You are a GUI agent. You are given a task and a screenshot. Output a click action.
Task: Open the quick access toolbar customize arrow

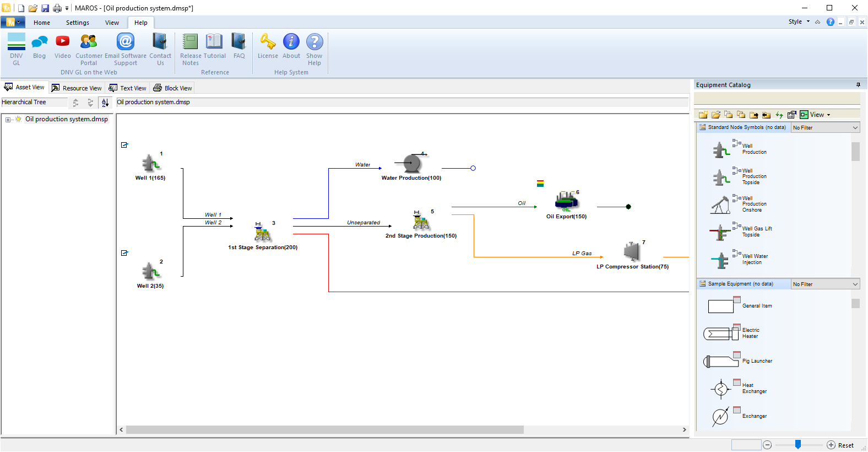(67, 8)
